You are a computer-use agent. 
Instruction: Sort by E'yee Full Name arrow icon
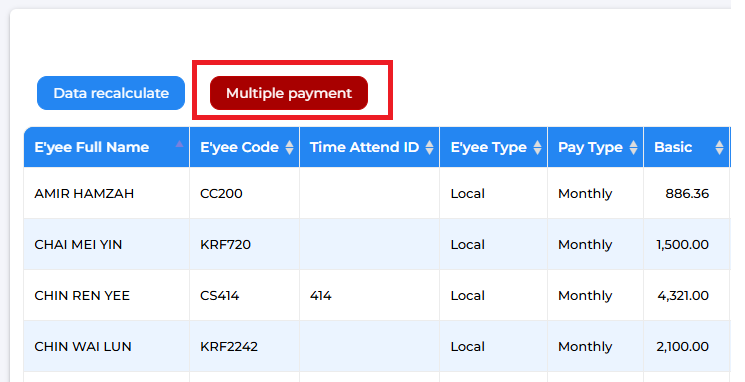[x=179, y=144]
